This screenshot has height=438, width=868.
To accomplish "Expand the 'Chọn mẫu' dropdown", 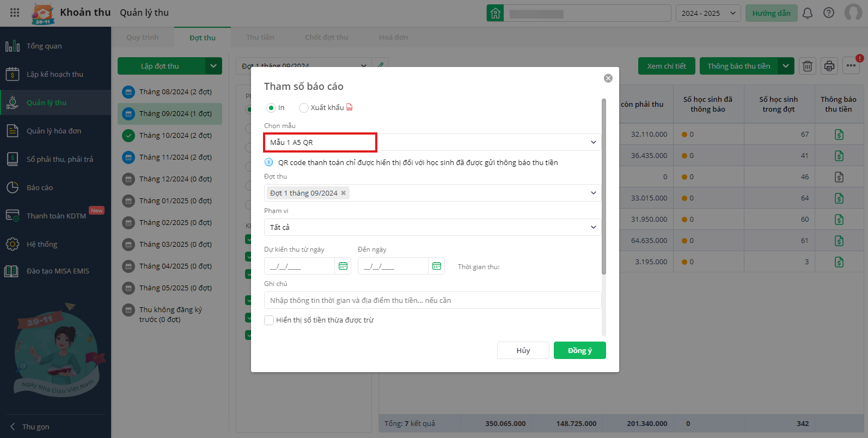I will click(593, 142).
